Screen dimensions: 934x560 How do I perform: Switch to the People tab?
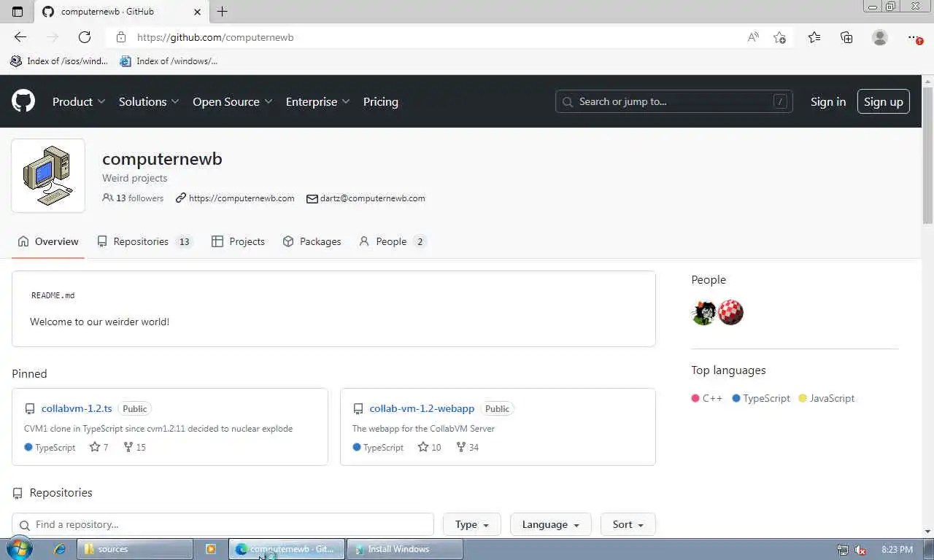[x=392, y=241]
